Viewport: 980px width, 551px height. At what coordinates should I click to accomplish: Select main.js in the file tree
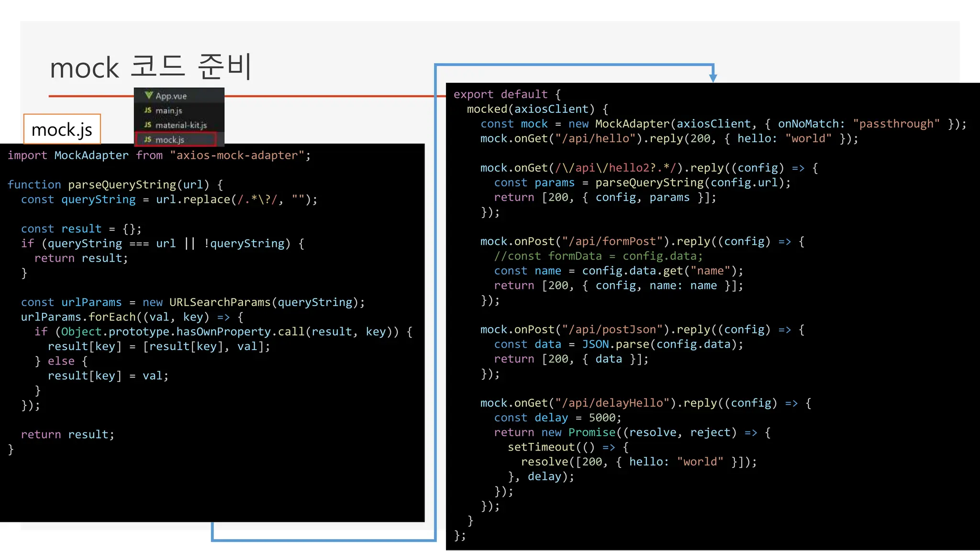point(168,111)
